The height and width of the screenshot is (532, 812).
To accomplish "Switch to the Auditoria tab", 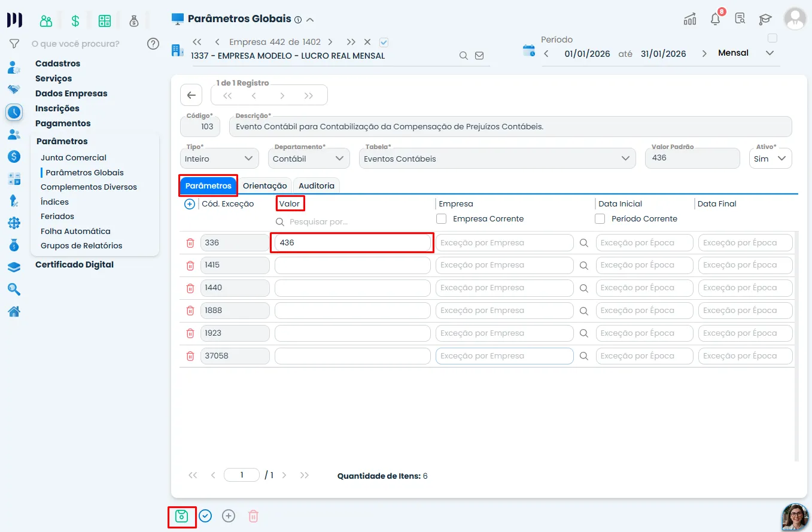I will 317,186.
